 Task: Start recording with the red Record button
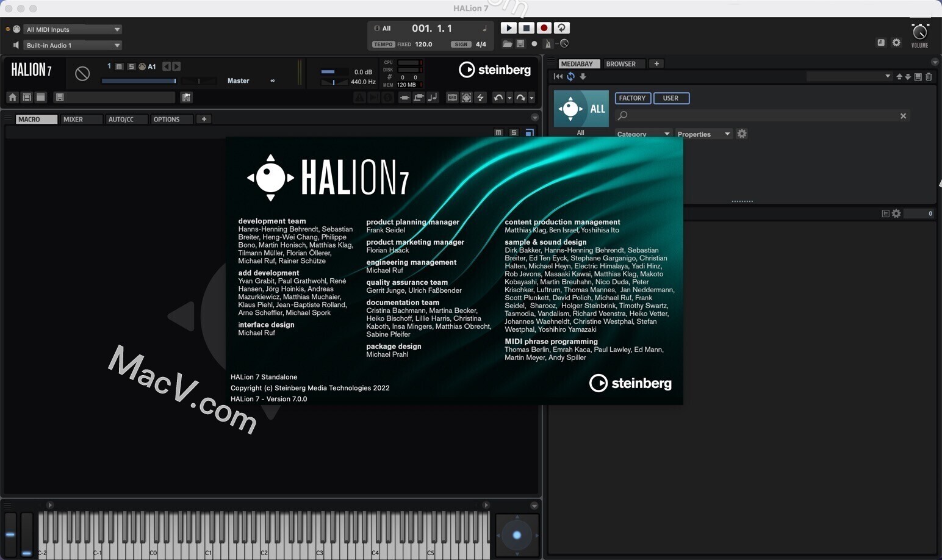click(544, 28)
